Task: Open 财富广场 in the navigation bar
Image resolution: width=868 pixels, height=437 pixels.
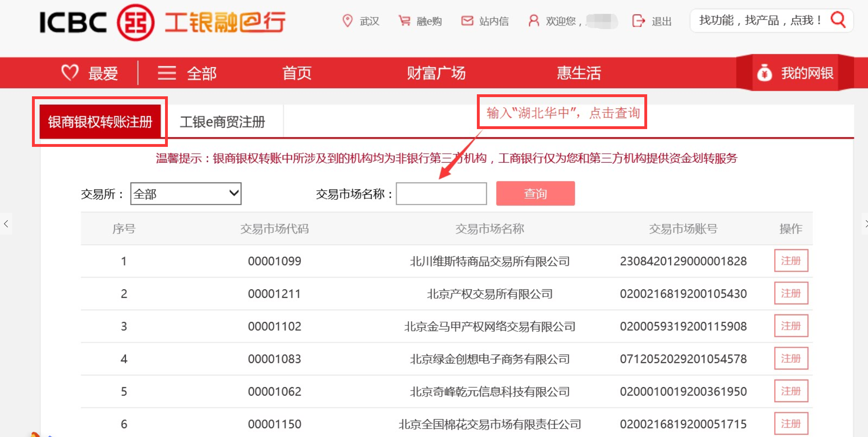Action: 436,73
